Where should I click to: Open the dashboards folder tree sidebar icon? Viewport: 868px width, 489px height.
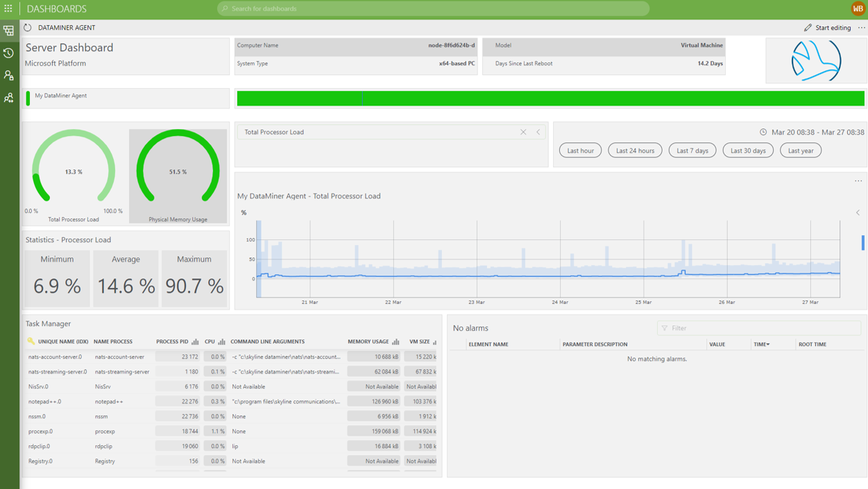(x=8, y=31)
